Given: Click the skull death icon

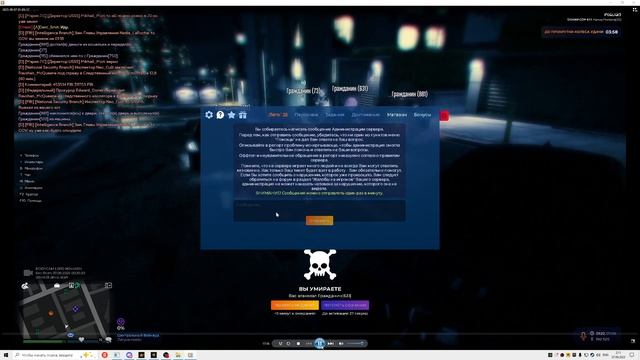Looking at the screenshot, I should (320, 265).
